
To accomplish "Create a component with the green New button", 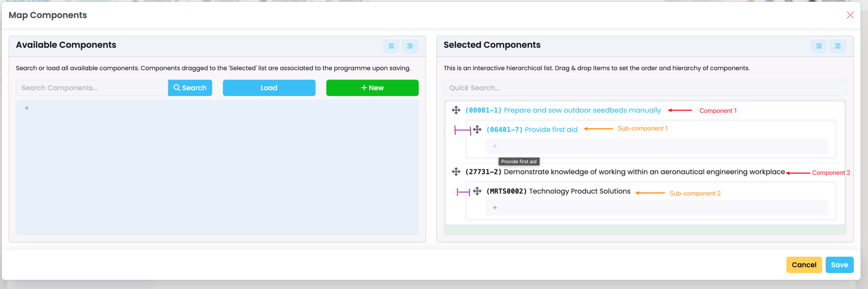I will (372, 88).
